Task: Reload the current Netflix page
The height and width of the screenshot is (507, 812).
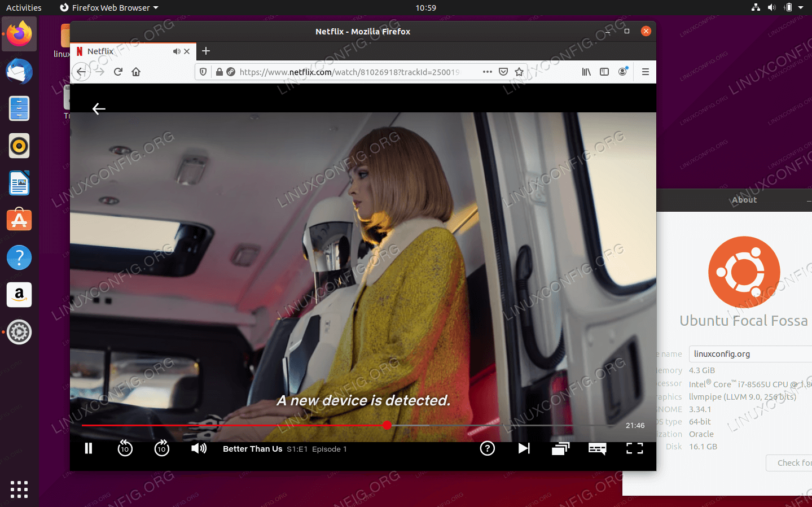Action: [x=118, y=72]
